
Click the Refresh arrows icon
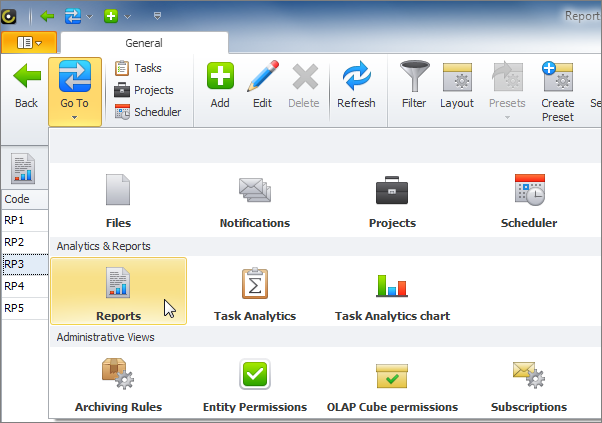point(356,85)
